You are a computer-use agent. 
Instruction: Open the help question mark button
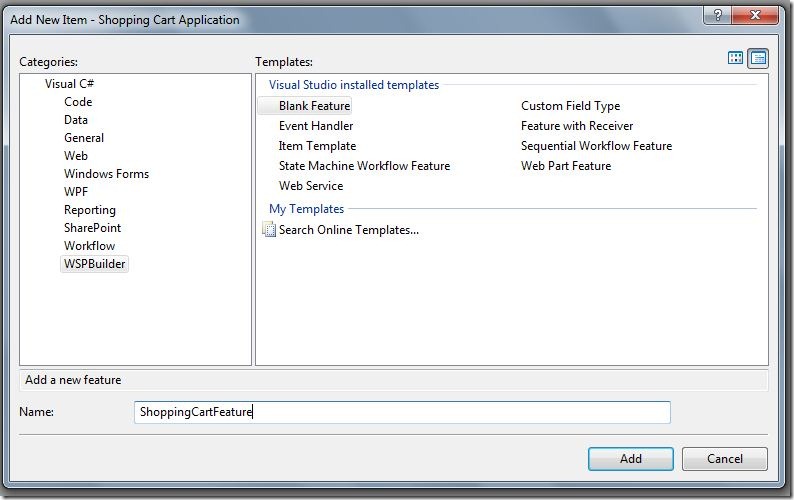pyautogui.click(x=717, y=15)
